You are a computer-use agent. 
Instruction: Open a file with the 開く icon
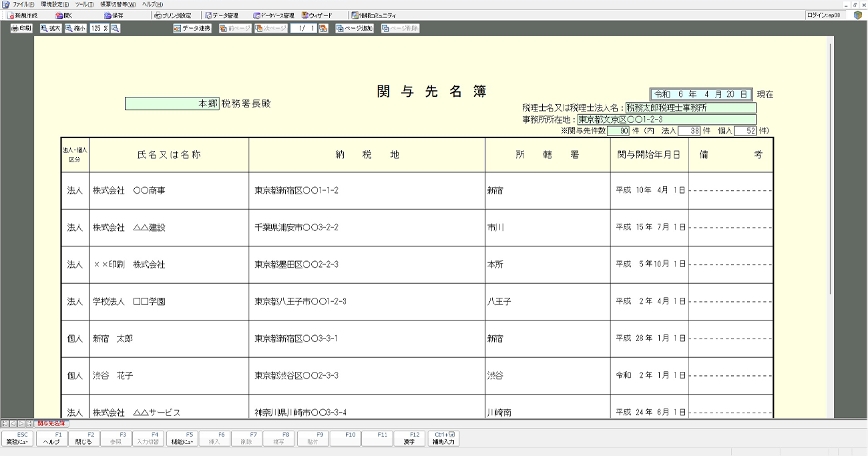pyautogui.click(x=64, y=15)
